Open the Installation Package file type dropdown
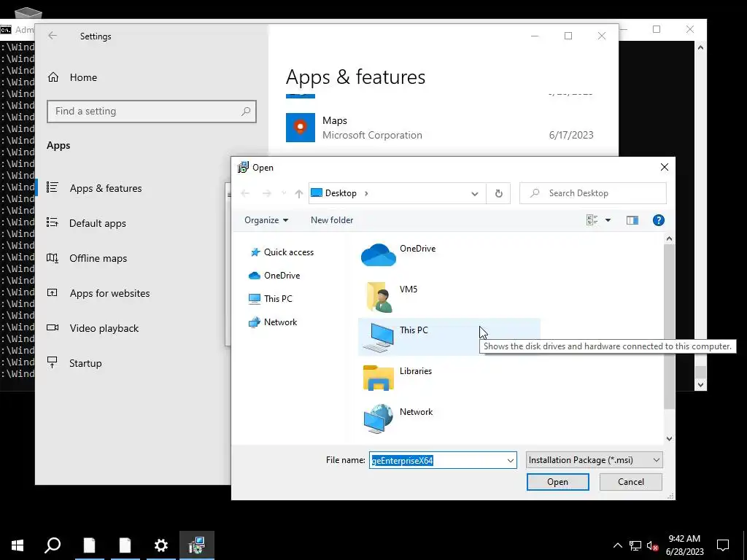Viewport: 747px width, 560px height. (x=594, y=460)
